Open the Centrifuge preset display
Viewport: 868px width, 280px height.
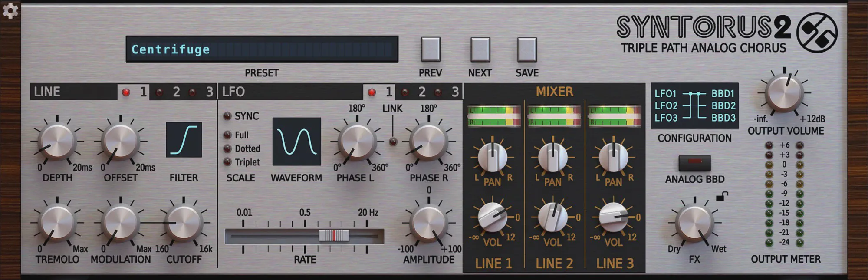click(x=262, y=49)
